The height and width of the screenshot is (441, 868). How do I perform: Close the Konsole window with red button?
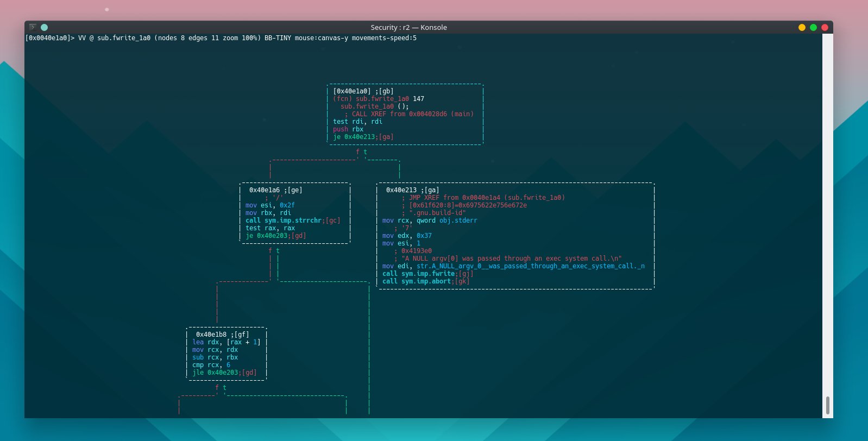tap(825, 27)
